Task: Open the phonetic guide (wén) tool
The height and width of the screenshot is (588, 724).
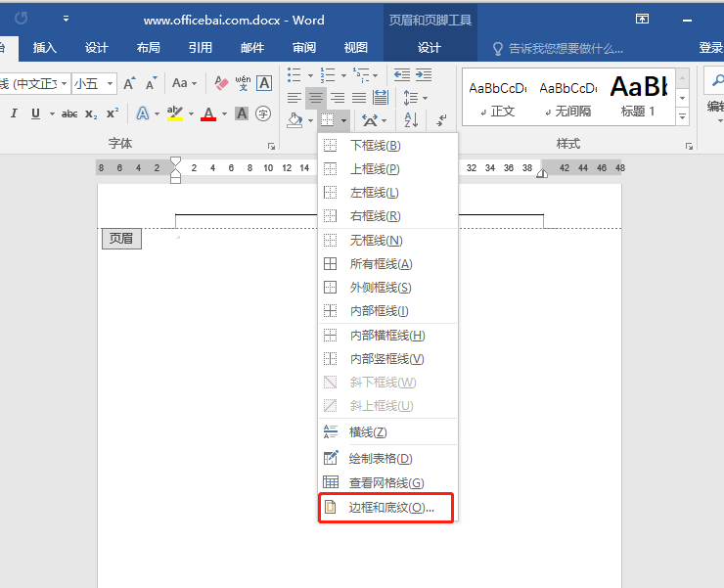Action: click(243, 83)
